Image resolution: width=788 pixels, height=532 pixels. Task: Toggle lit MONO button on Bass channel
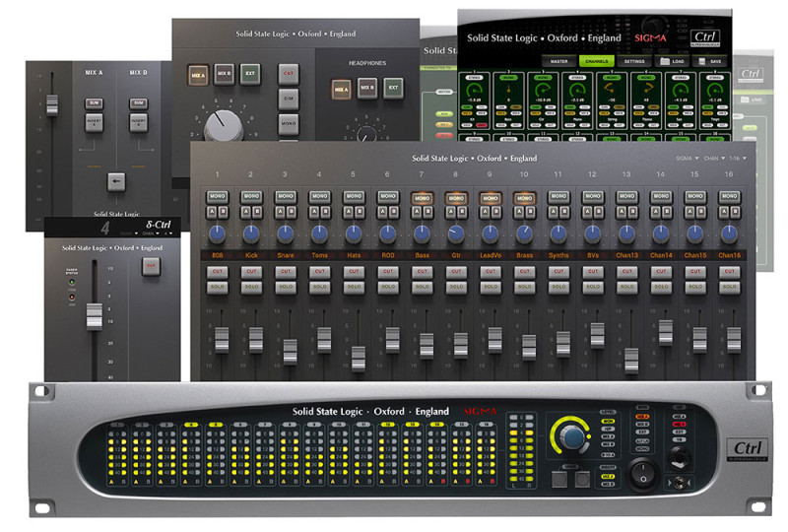423,198
